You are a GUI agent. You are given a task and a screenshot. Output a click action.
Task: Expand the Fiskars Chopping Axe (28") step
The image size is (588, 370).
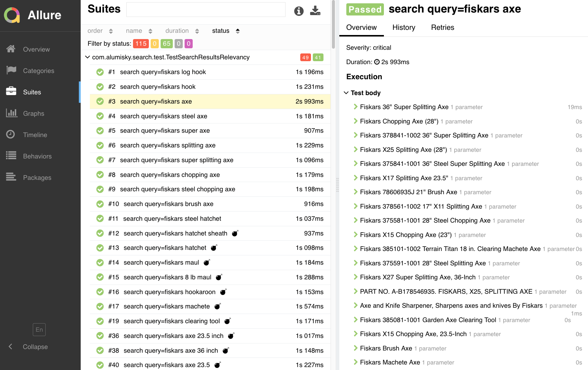tap(399, 121)
